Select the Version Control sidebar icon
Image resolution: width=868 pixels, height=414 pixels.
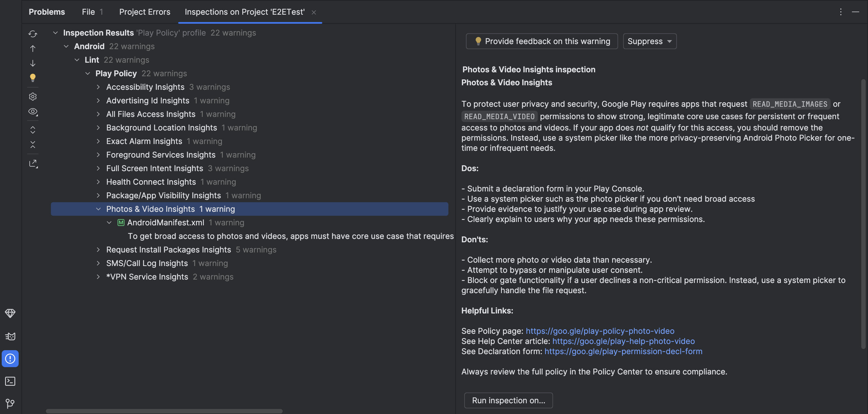click(x=10, y=403)
